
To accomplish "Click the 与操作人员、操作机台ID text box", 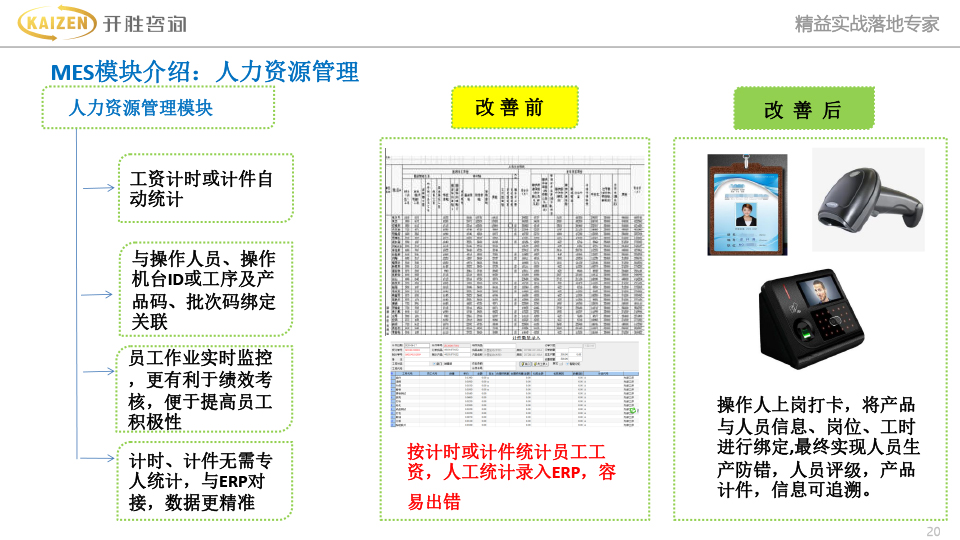I will point(205,290).
